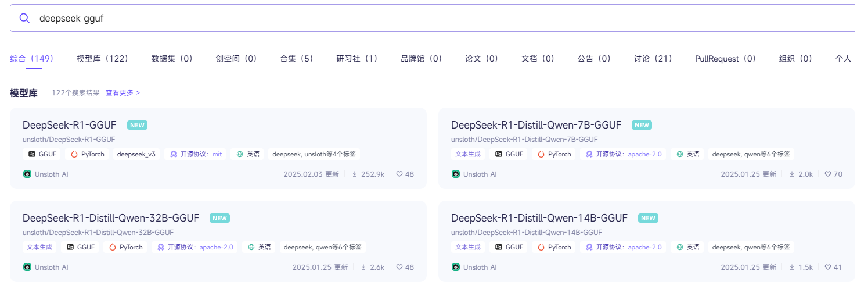The width and height of the screenshot is (868, 289).
Task: Click heart icon on DeepSeek-R1-GGUF card
Action: point(399,174)
